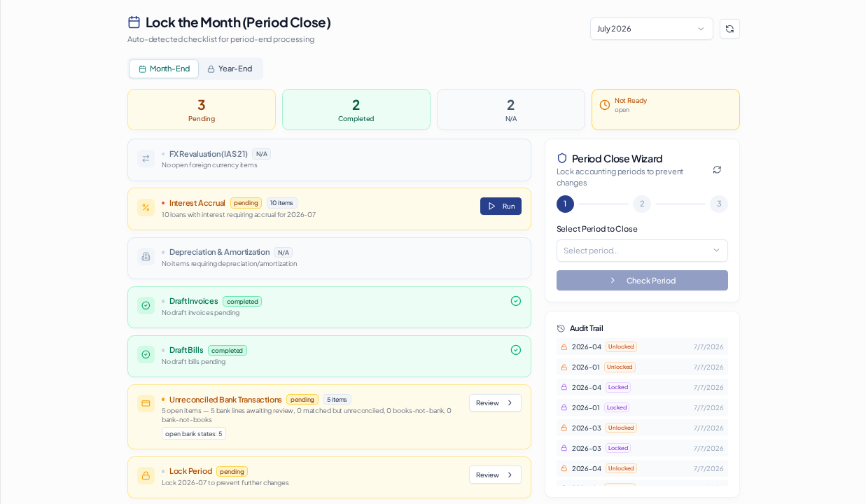Click the FX Revaluation swap arrows icon

coord(146,158)
